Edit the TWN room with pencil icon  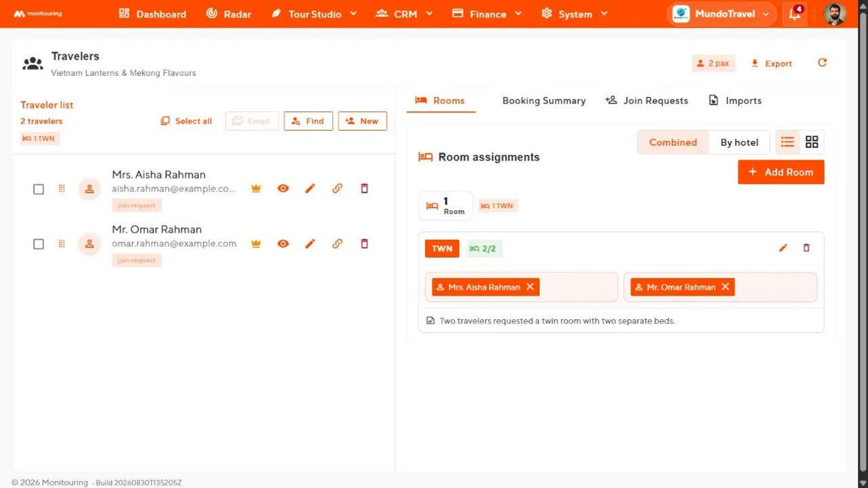coord(783,248)
